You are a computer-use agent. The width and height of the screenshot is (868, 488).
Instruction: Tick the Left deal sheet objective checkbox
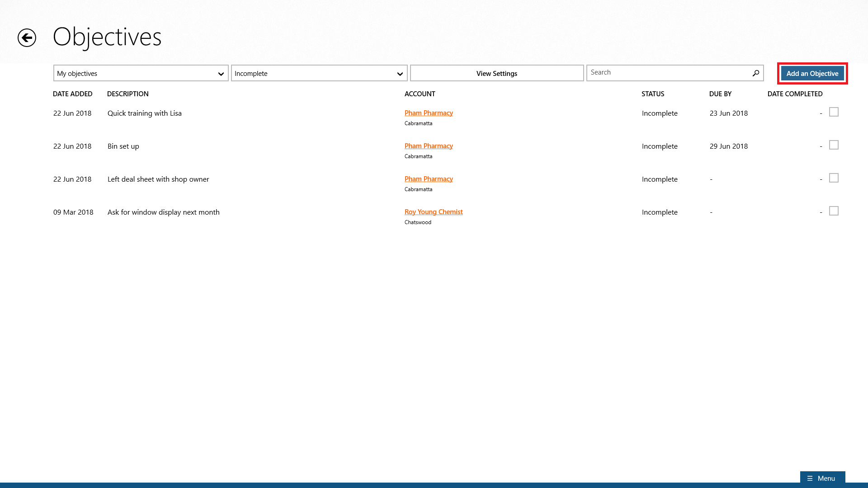click(834, 178)
